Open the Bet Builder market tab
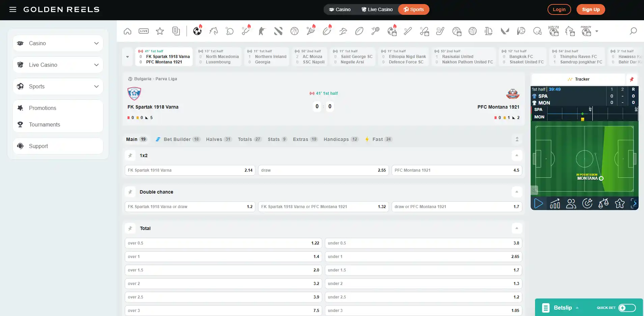The width and height of the screenshot is (644, 316). (x=178, y=139)
